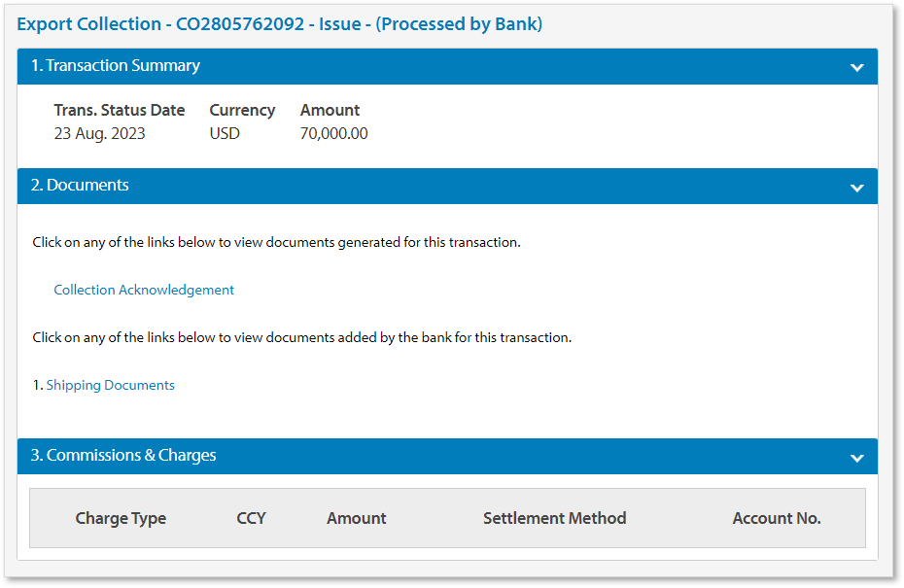
Task: Click the Account No. column header
Action: click(x=777, y=518)
